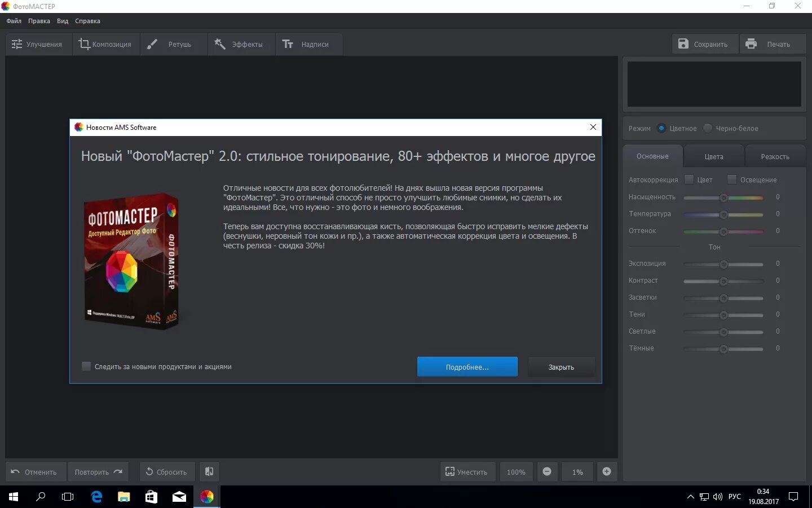Click the ФотоМастер product box image

tap(131, 261)
